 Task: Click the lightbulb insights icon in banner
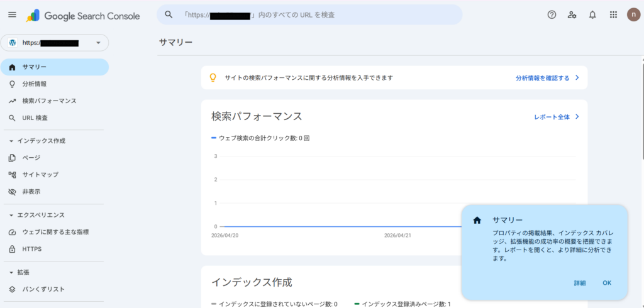[213, 77]
